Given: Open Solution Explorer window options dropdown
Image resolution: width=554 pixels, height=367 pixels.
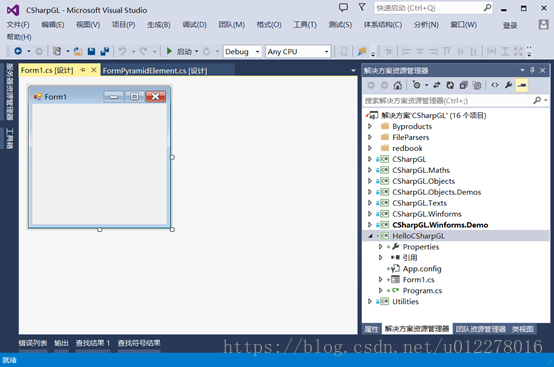Looking at the screenshot, I should (522, 70).
